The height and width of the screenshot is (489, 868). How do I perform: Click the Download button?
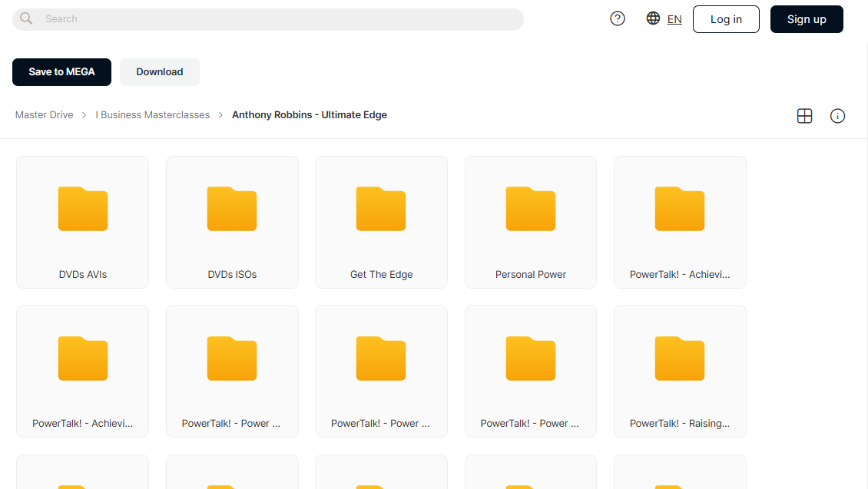(160, 72)
